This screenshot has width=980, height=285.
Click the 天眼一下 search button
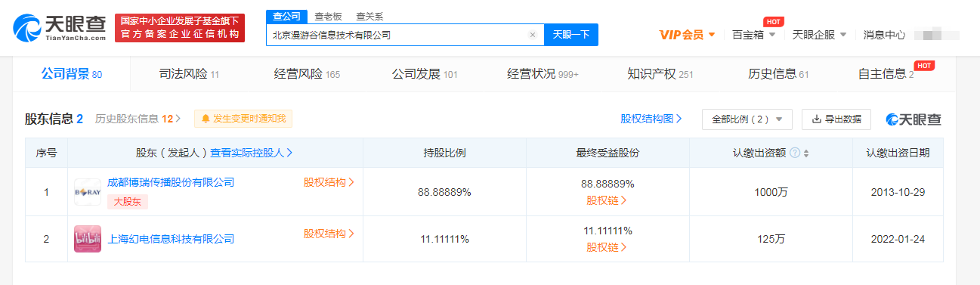tap(571, 35)
